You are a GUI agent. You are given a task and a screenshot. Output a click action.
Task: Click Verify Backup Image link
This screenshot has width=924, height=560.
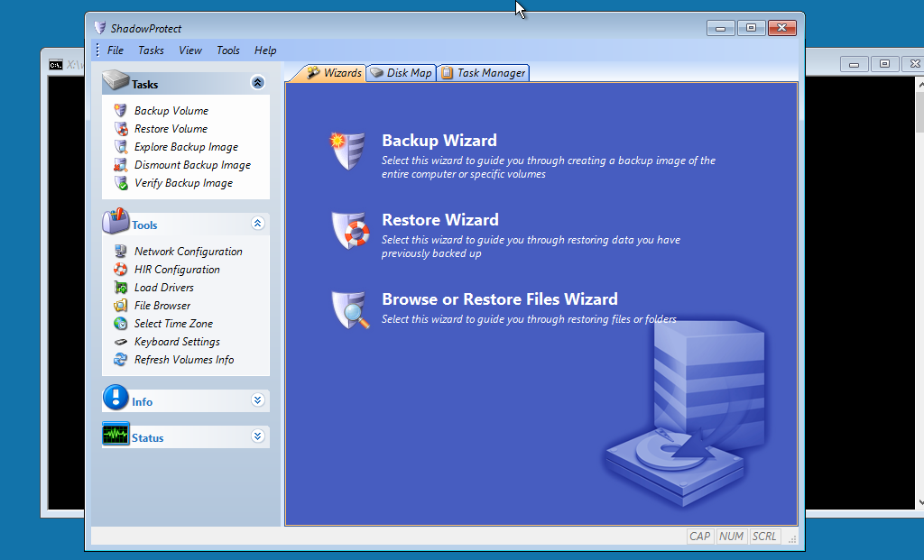183,183
